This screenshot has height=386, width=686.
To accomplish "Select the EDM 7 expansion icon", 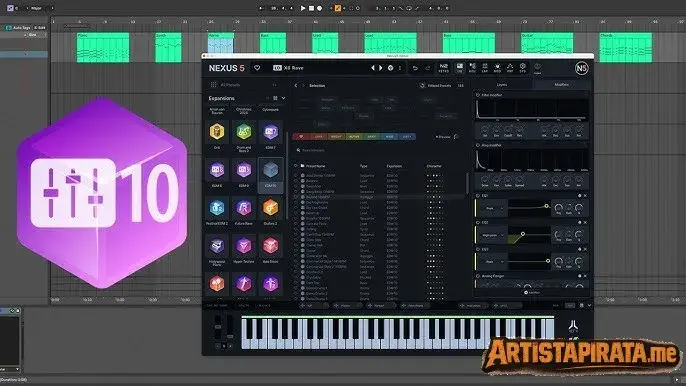I will click(x=270, y=132).
